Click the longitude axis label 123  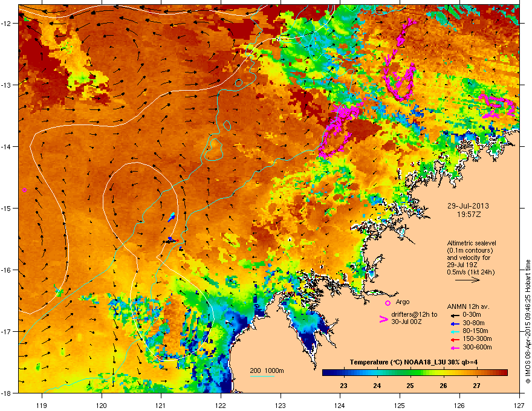point(281,405)
